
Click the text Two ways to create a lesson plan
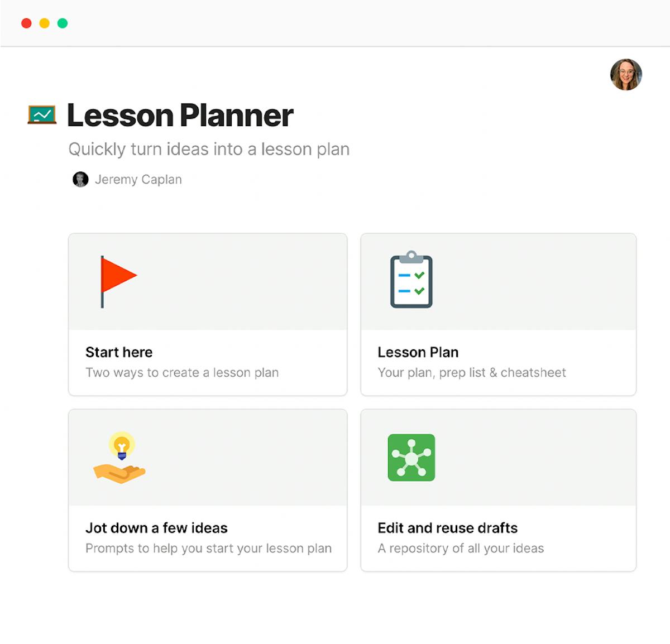click(x=181, y=372)
